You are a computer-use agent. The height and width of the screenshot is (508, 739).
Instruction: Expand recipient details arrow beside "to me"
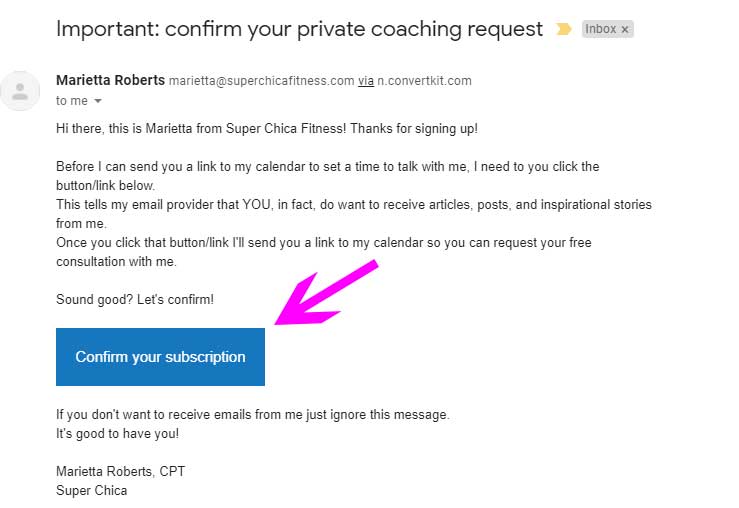point(98,101)
